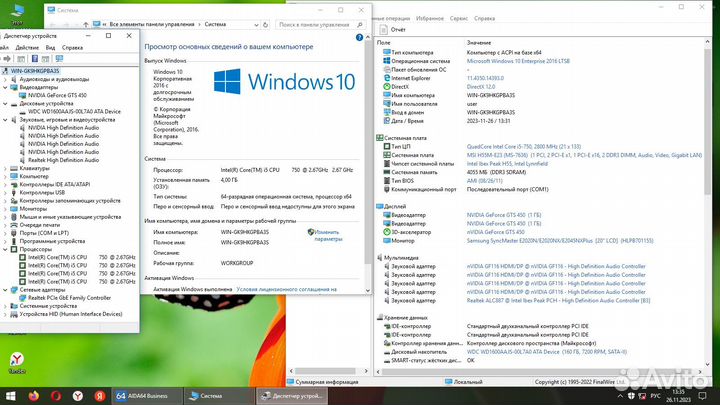Open the license agreement link Условия лицензионного соглашения
Viewport: 720px width, 405px height.
coord(287,290)
